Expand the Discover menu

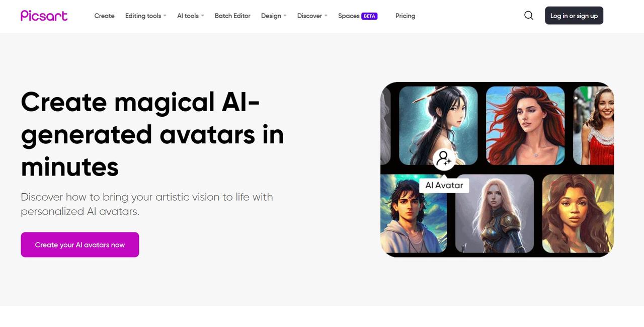point(312,16)
